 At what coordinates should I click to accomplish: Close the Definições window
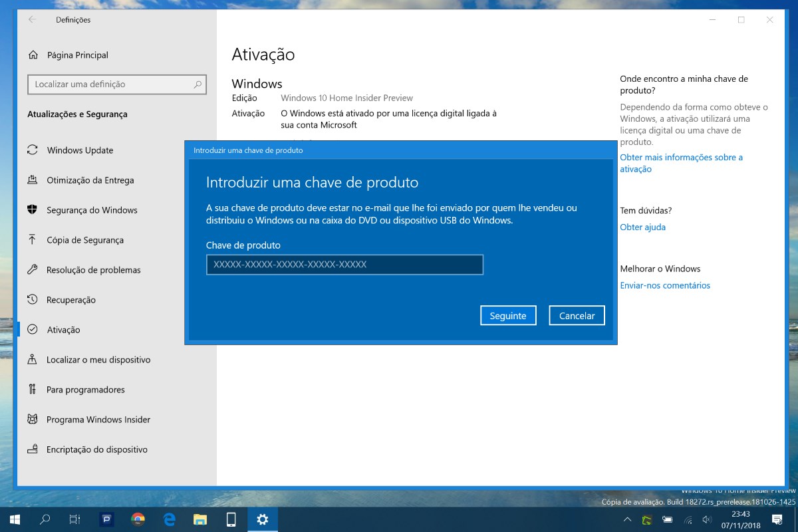tap(770, 20)
